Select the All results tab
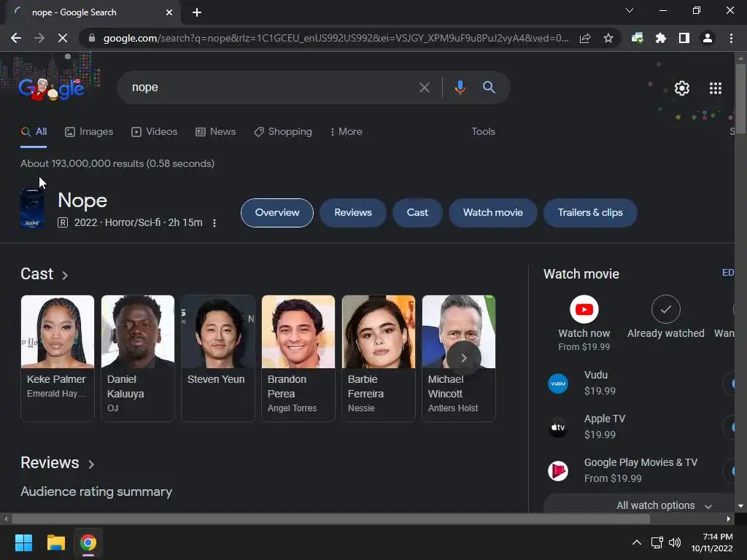747x560 pixels. click(34, 131)
